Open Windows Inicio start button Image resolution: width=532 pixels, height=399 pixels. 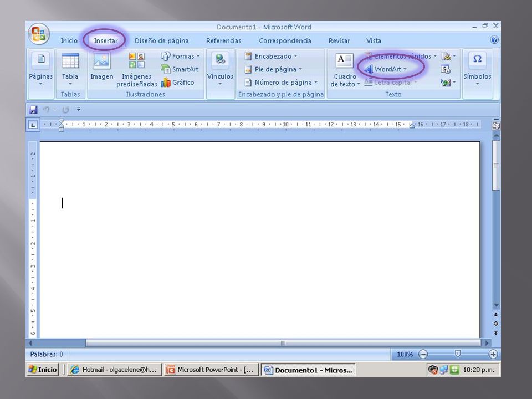coord(43,370)
